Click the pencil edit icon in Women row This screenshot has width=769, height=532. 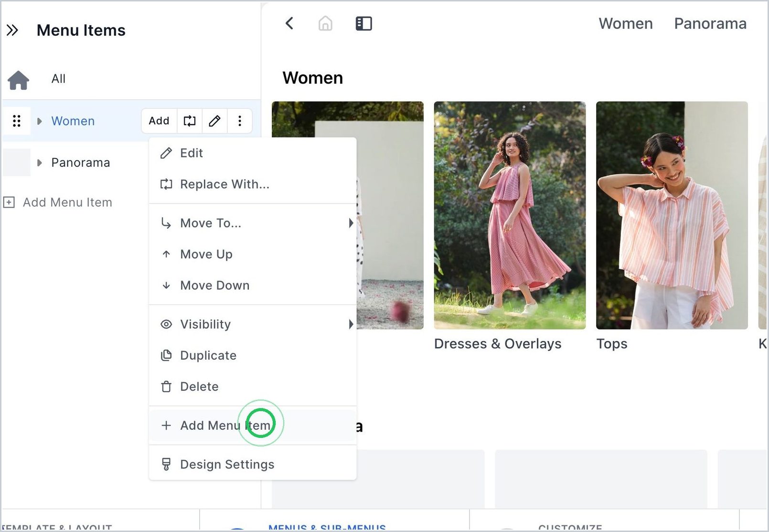(214, 121)
